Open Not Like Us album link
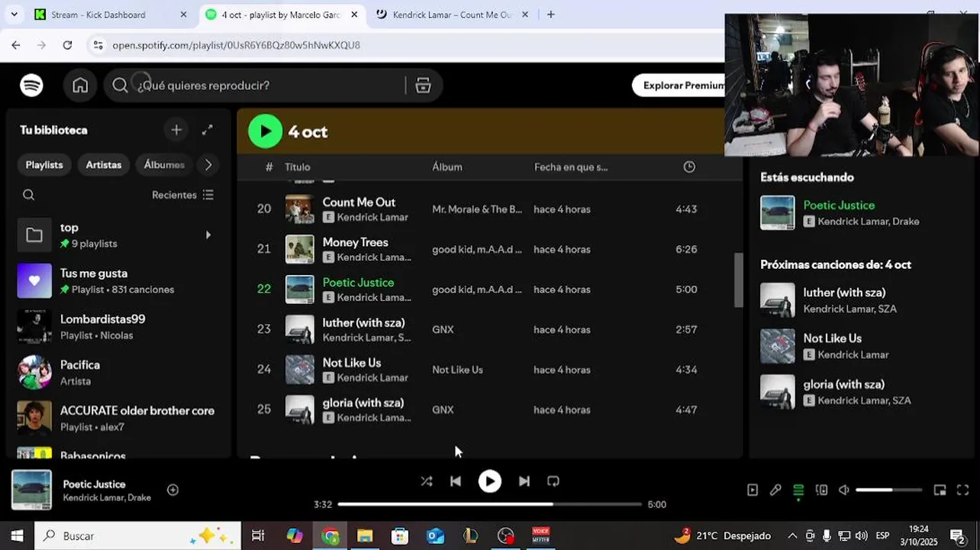This screenshot has height=550, width=980. 457,370
